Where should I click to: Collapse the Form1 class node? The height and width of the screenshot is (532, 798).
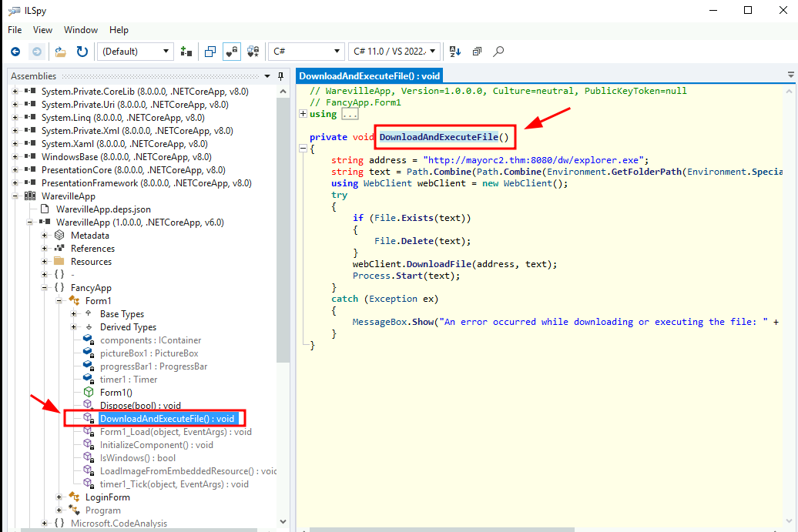click(x=59, y=301)
